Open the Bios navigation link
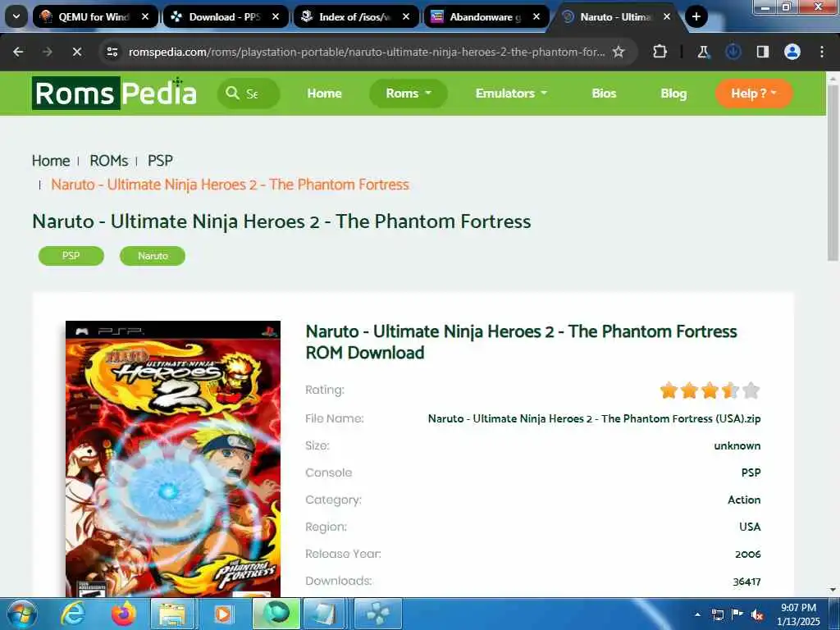The image size is (840, 630). click(604, 94)
